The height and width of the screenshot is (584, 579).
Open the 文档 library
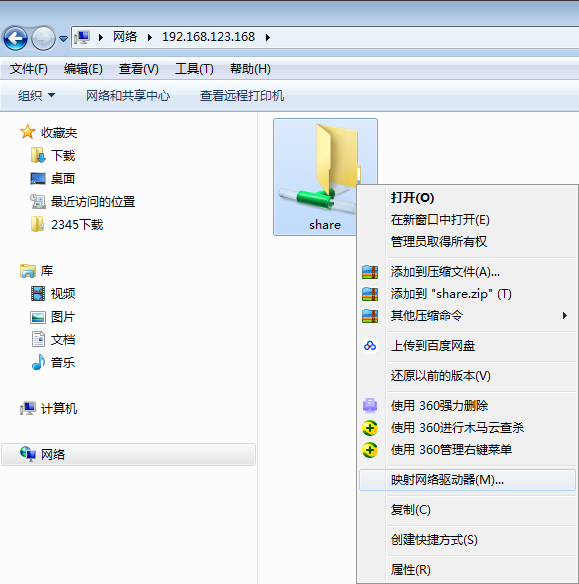(63, 340)
